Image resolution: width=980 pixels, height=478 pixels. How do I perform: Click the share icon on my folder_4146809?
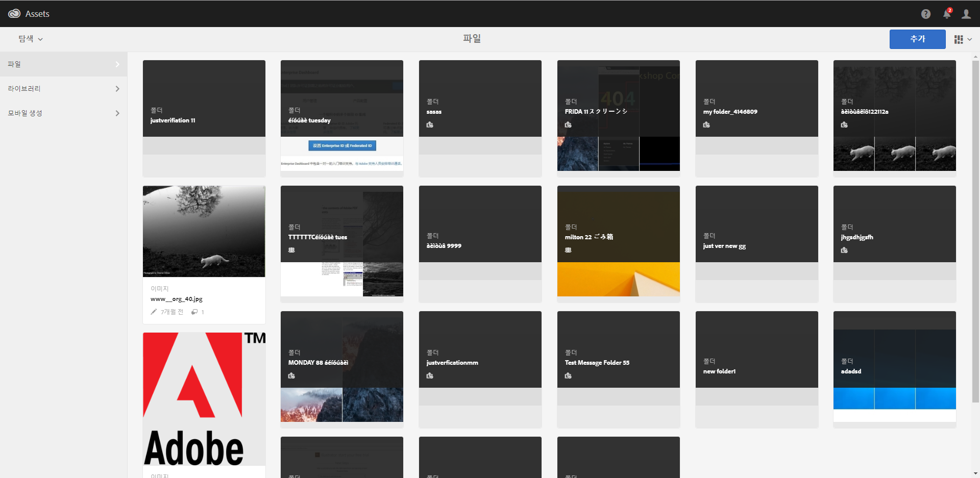point(706,124)
